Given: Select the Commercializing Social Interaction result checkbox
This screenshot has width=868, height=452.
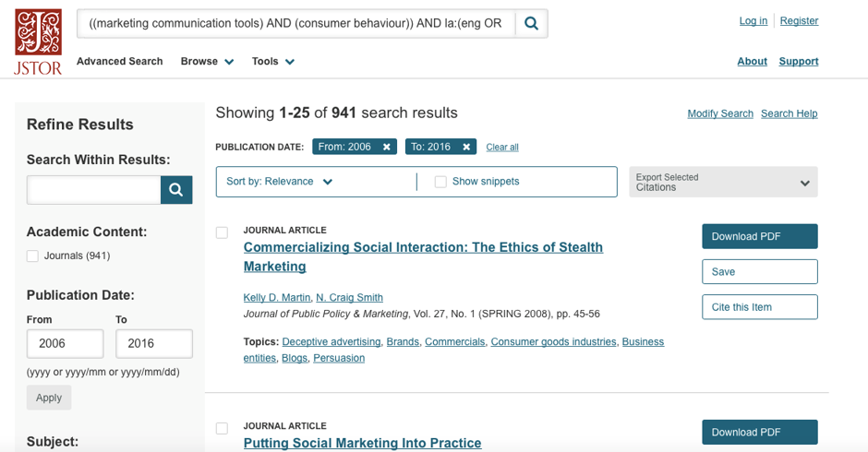Looking at the screenshot, I should click(222, 232).
